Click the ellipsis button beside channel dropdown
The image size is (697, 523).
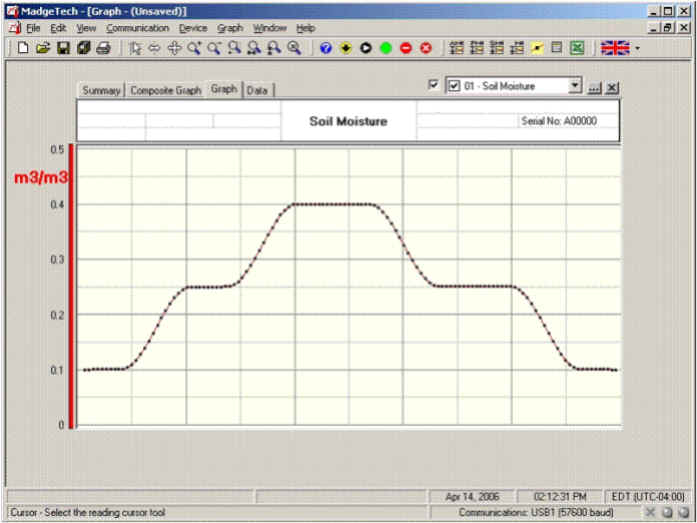pos(594,88)
